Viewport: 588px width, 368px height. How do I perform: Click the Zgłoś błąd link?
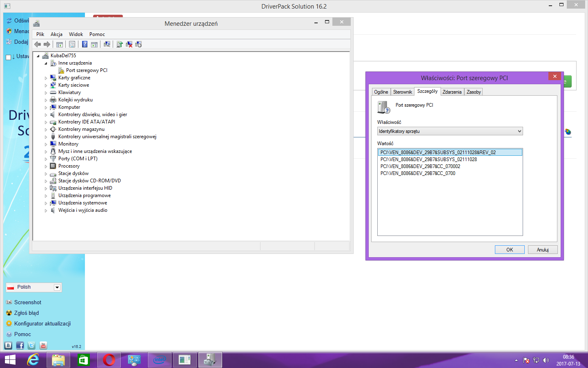click(x=27, y=313)
